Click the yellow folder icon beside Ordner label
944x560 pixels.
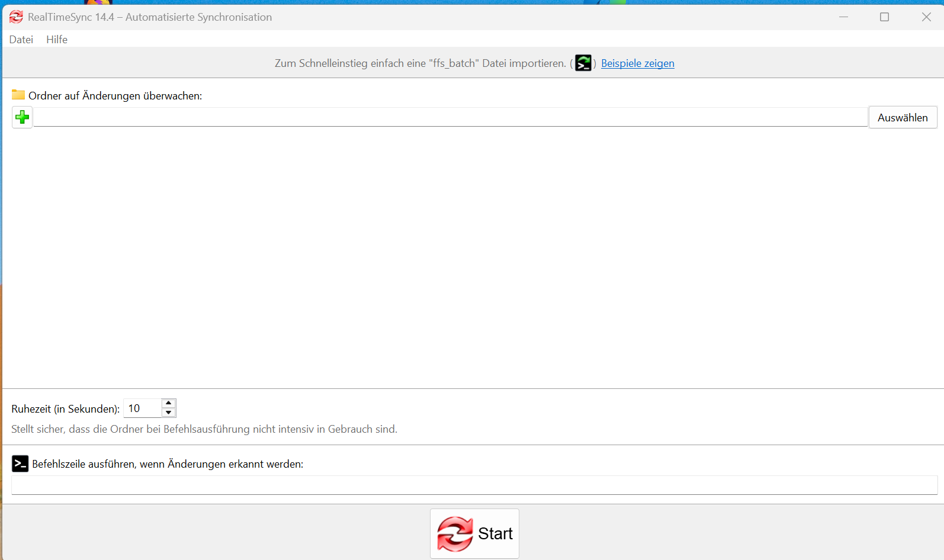[x=18, y=95]
